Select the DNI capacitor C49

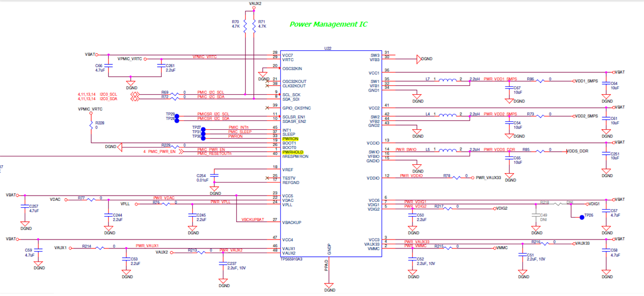535,215
